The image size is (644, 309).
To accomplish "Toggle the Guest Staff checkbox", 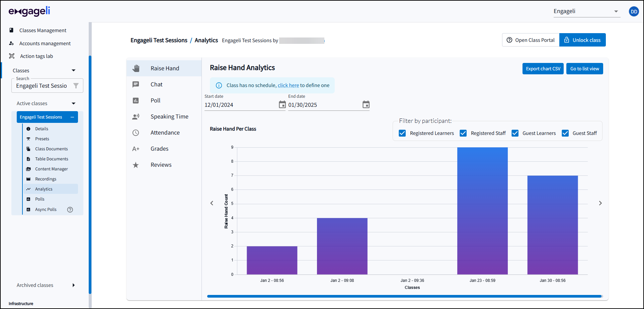I will 565,133.
